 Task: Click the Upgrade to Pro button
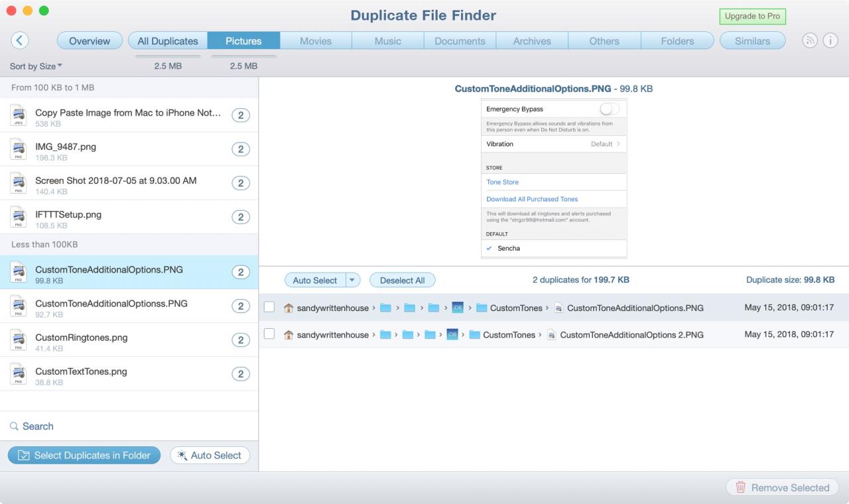(752, 17)
